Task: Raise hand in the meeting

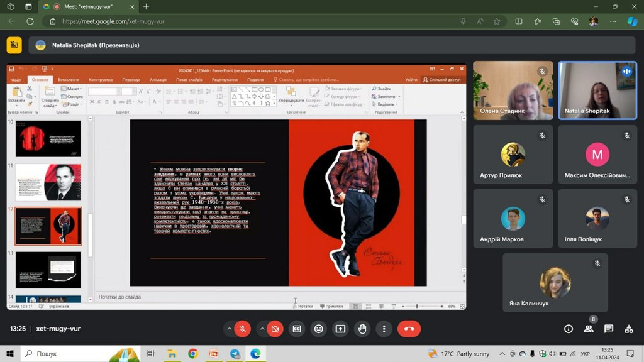Action: [362, 329]
